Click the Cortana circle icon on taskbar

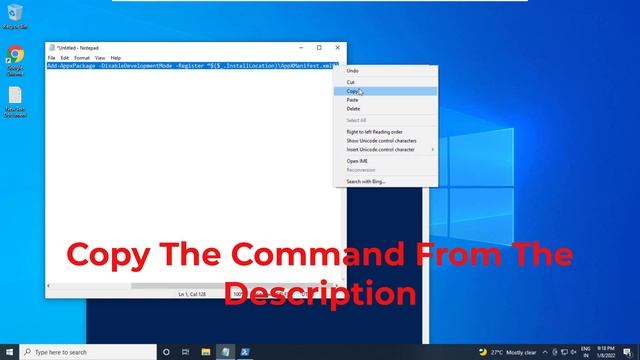166,352
